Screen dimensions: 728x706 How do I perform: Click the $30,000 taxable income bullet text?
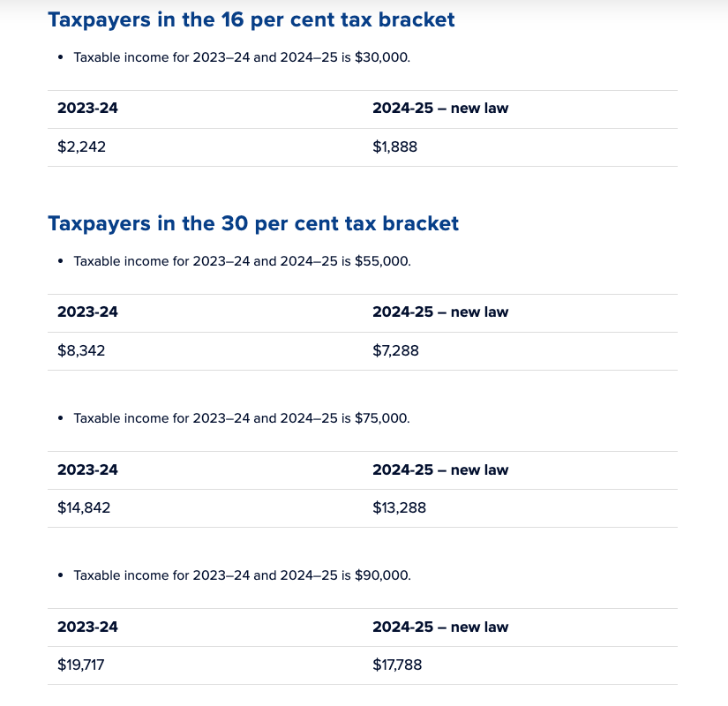click(x=242, y=57)
